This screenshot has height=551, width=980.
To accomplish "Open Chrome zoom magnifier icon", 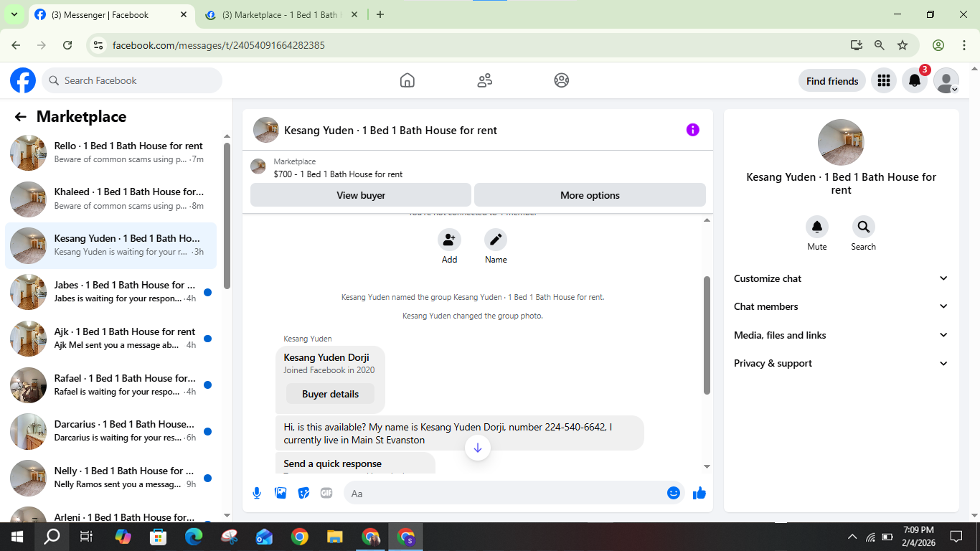I will pyautogui.click(x=880, y=44).
